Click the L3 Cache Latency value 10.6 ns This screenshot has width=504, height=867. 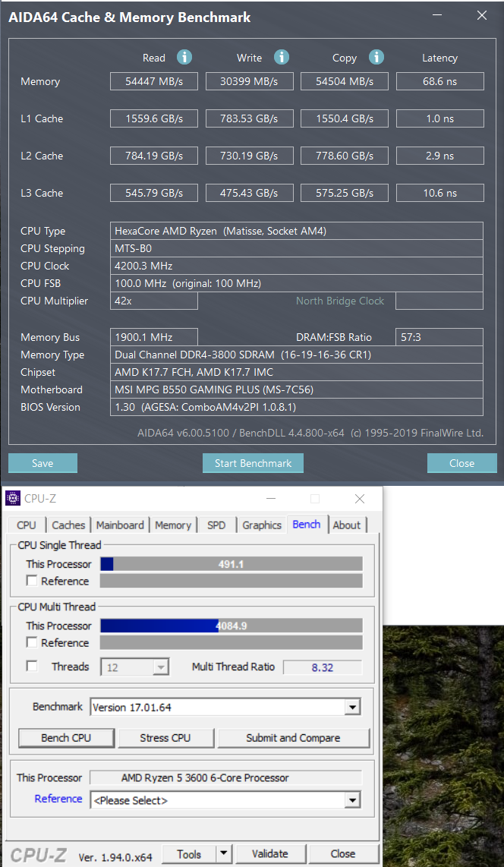pos(440,193)
